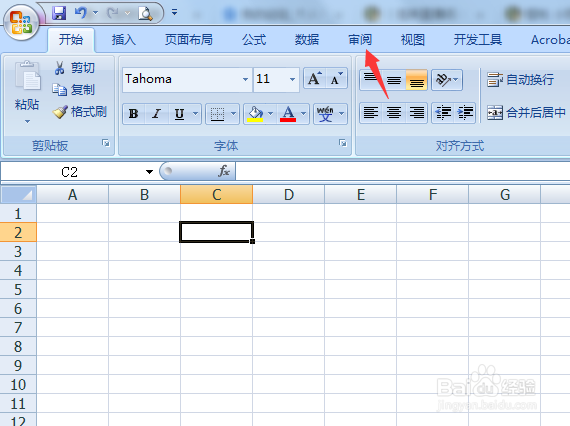Viewport: 570px width, 426px height.
Task: Expand the font color palette arrow
Action: point(304,114)
